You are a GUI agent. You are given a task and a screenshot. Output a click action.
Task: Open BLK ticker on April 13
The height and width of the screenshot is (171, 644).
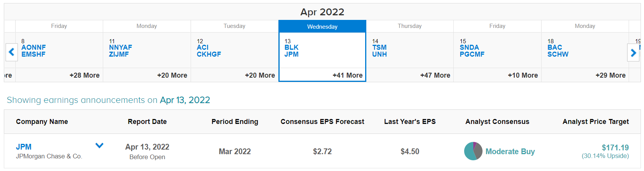tap(292, 47)
